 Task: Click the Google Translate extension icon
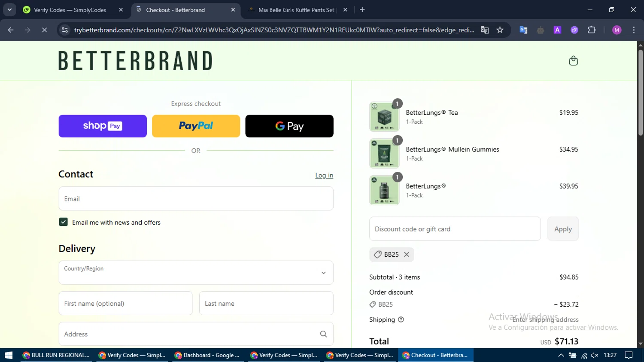click(x=523, y=30)
